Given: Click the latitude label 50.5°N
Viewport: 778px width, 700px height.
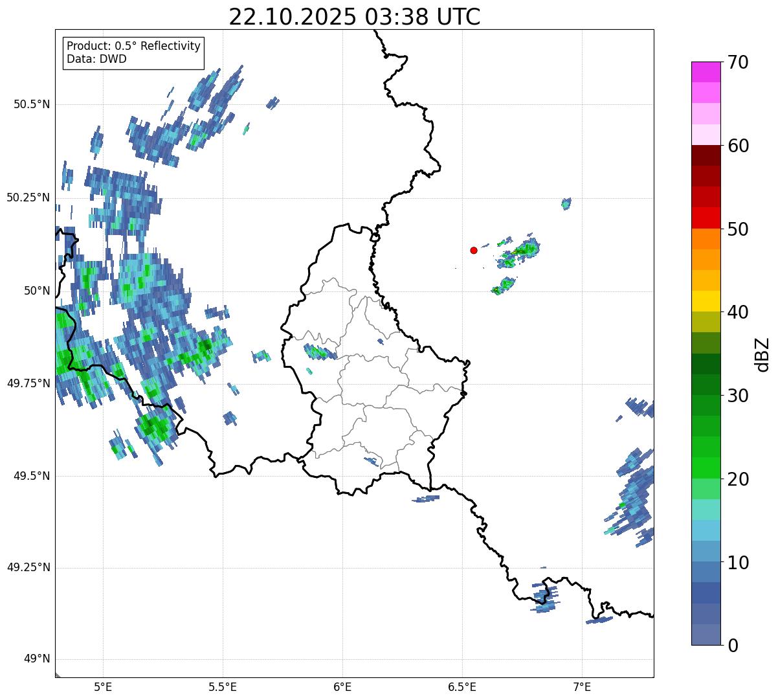Looking at the screenshot, I should [x=32, y=104].
